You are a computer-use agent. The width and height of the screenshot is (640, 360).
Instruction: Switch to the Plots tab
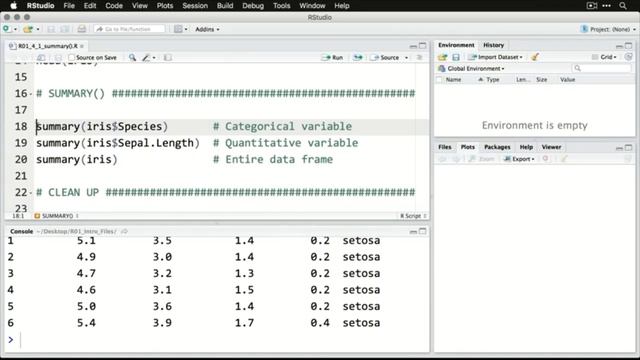click(468, 147)
